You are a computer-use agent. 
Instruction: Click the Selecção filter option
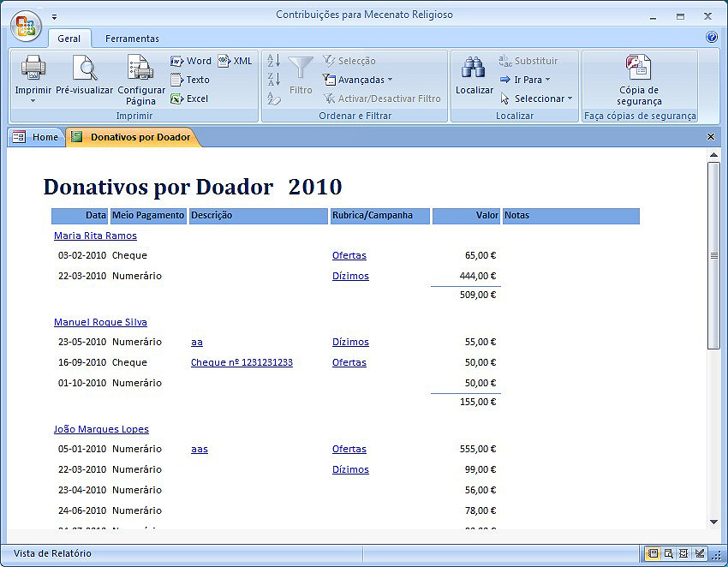(349, 61)
